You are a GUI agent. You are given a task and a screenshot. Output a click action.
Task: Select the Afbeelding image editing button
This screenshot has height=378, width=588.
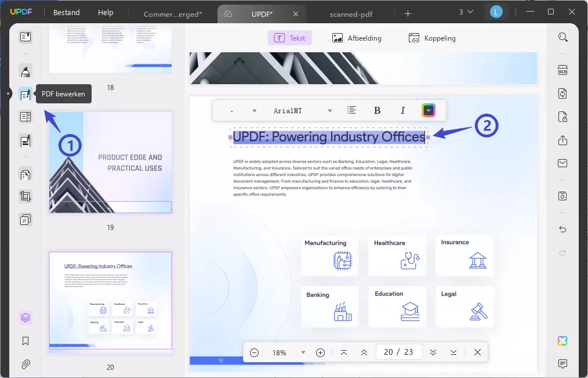coord(357,38)
